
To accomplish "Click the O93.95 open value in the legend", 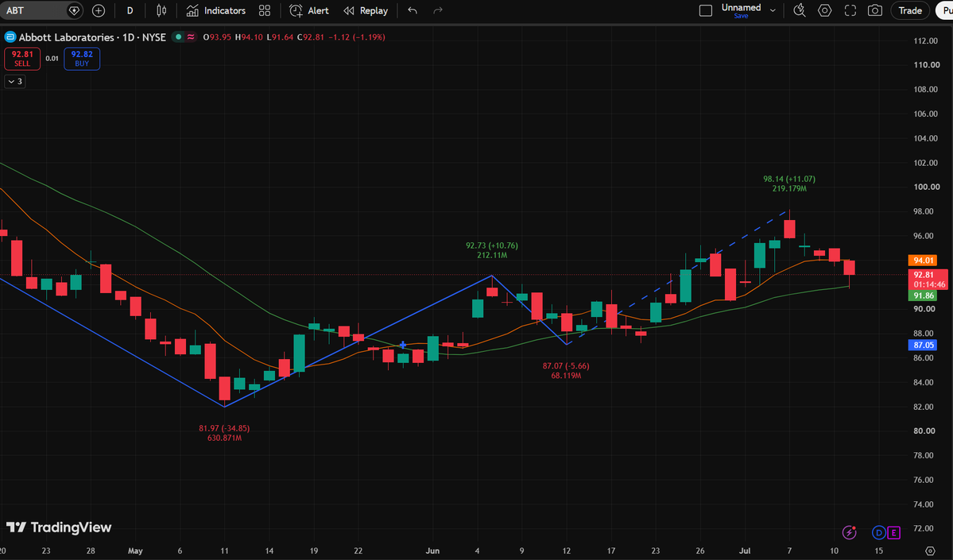I will point(217,37).
